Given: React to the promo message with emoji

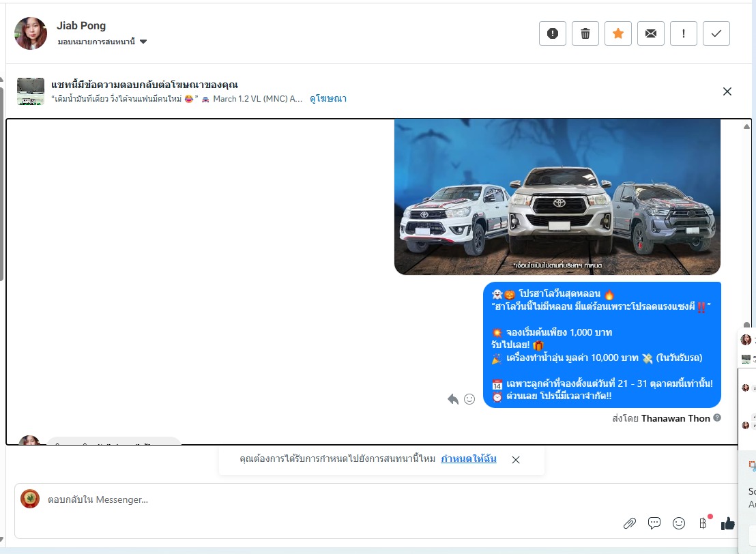Looking at the screenshot, I should (469, 399).
